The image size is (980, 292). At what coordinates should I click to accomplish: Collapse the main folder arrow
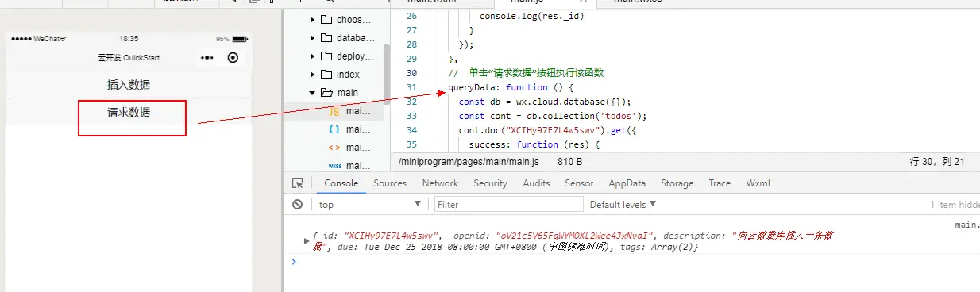312,93
